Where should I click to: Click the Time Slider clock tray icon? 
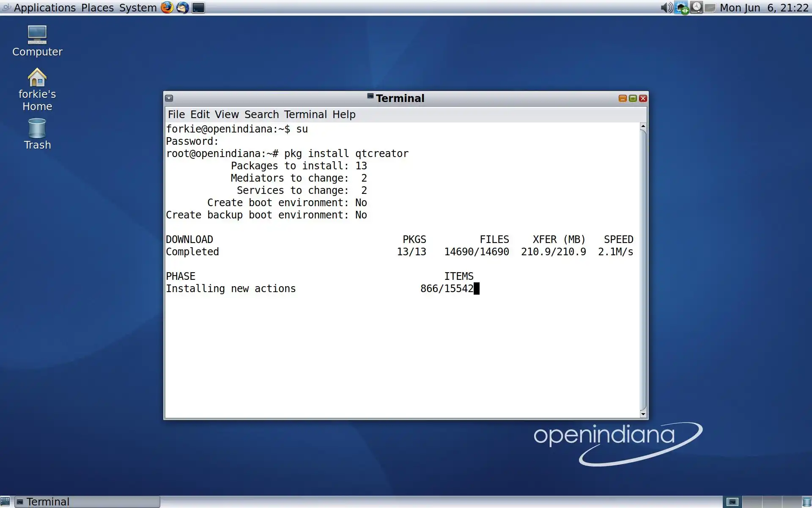696,8
